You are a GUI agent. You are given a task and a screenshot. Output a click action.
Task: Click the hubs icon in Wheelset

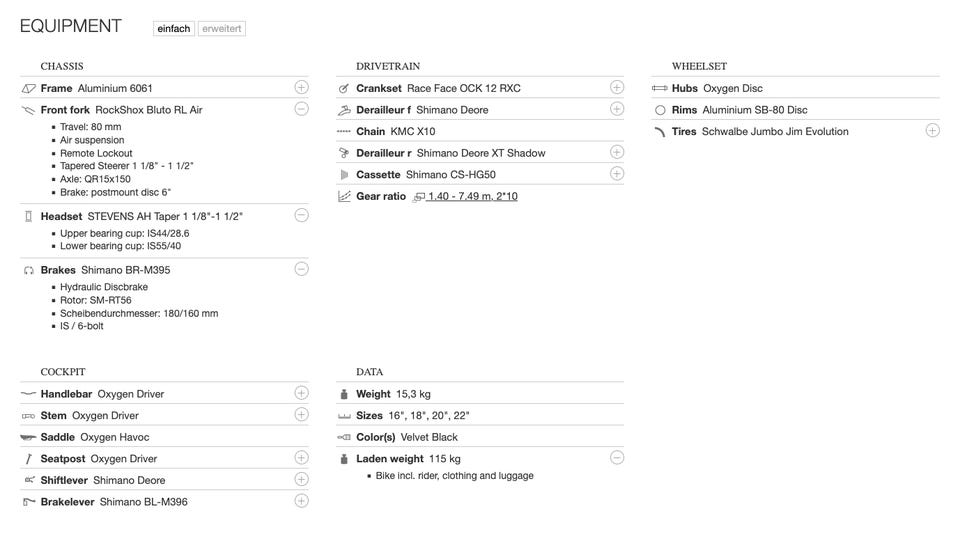[659, 89]
